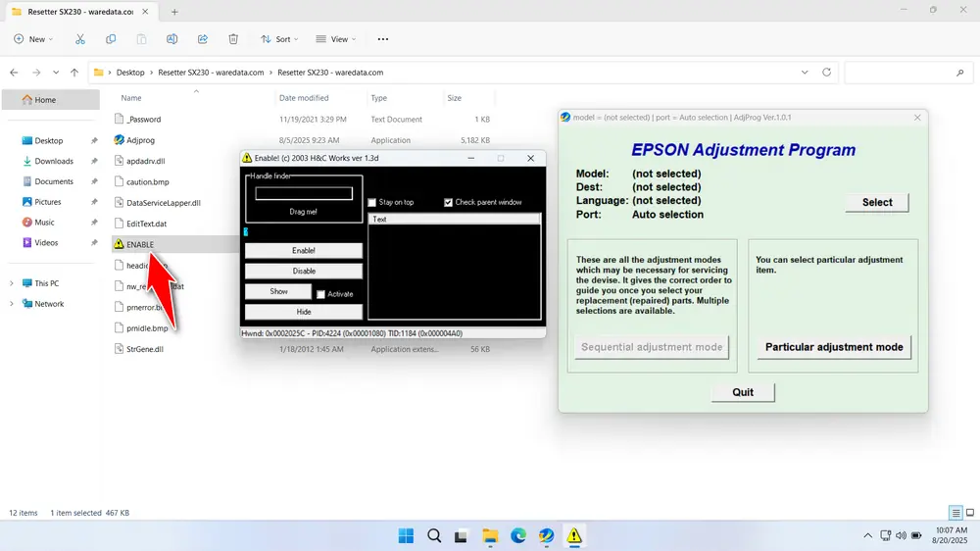Image resolution: width=980 pixels, height=551 pixels.
Task: Switch to Enable! warning taskbar icon
Action: tap(574, 536)
